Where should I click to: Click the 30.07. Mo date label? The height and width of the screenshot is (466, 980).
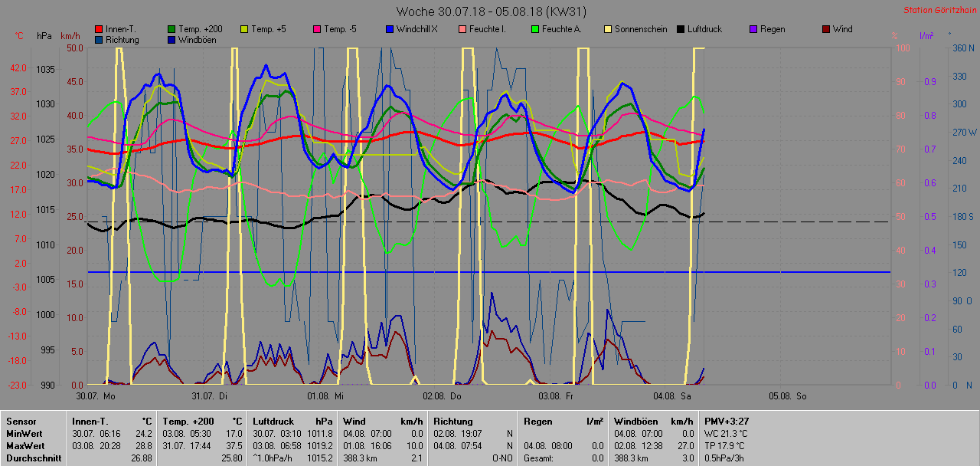point(96,396)
